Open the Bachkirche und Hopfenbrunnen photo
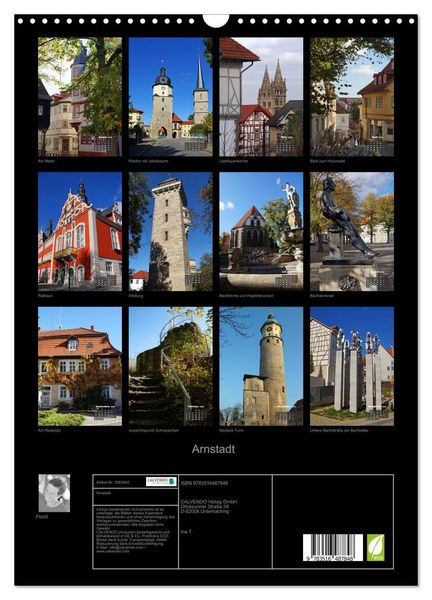The image size is (432, 600). click(261, 232)
